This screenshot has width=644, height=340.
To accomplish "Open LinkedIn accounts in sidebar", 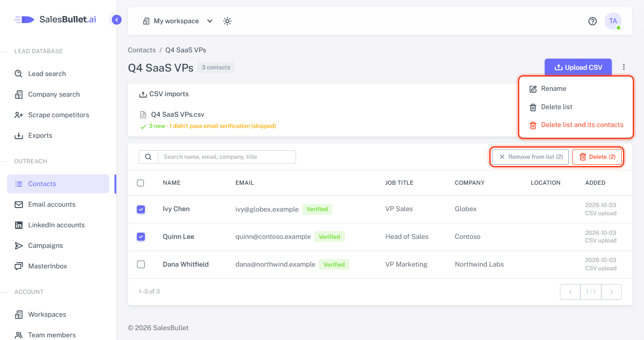I will 58,225.
